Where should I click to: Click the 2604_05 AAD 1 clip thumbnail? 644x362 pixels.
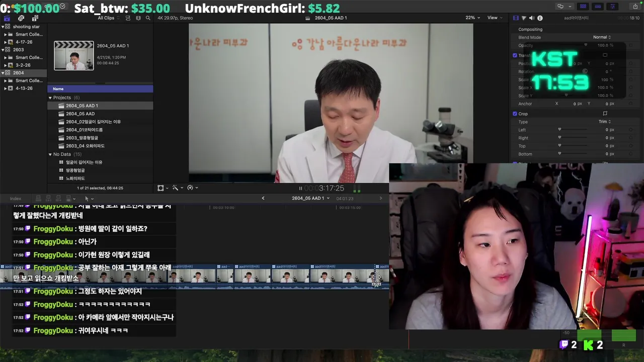point(74,55)
